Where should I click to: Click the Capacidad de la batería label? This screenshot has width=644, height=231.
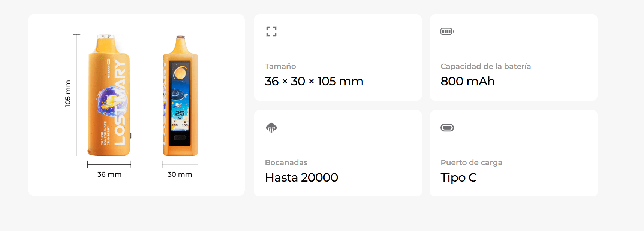coord(486,66)
